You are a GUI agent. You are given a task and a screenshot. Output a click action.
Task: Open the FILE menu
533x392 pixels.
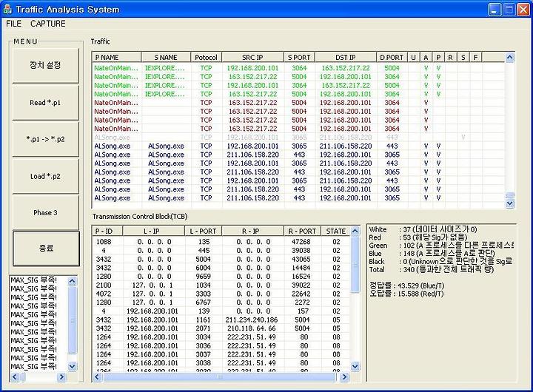[x=13, y=24]
